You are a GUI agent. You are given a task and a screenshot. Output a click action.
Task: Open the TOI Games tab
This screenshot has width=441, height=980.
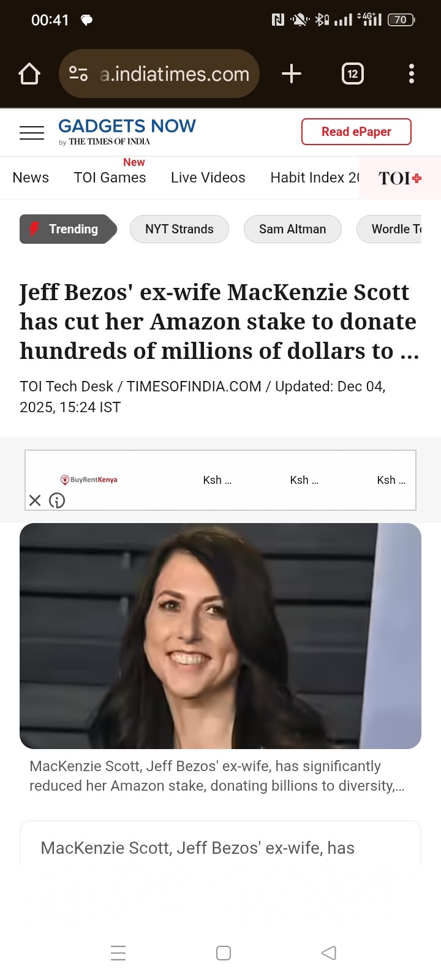110,178
